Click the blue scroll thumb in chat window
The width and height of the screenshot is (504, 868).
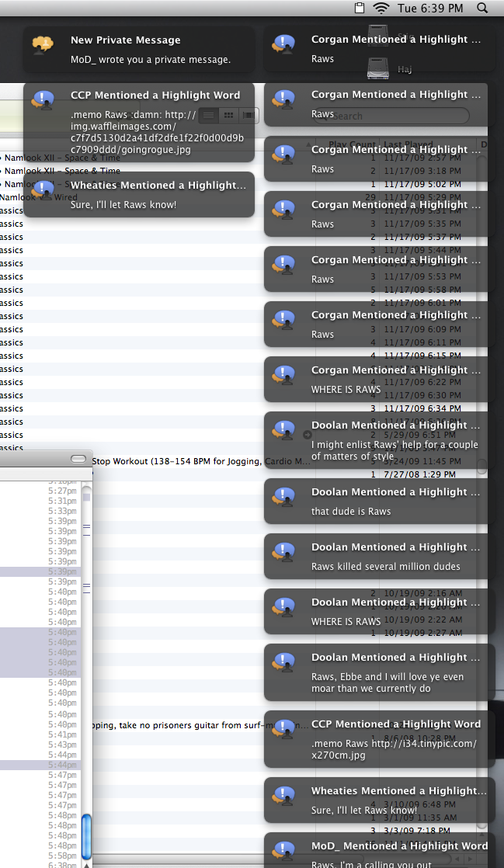tap(86, 835)
